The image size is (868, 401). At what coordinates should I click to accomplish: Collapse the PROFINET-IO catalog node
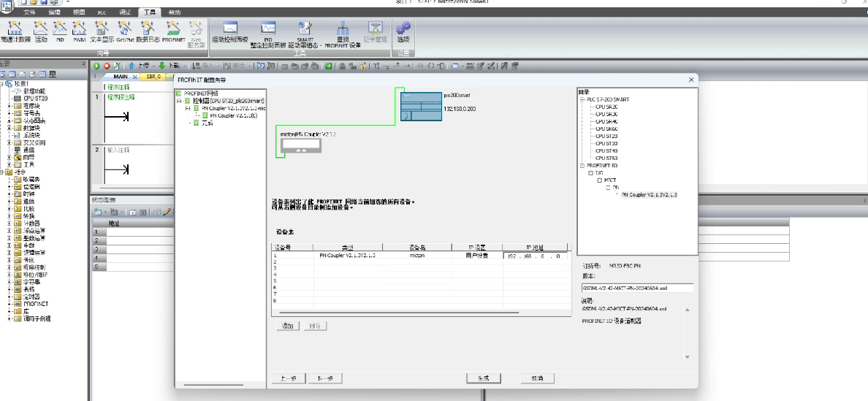(582, 165)
